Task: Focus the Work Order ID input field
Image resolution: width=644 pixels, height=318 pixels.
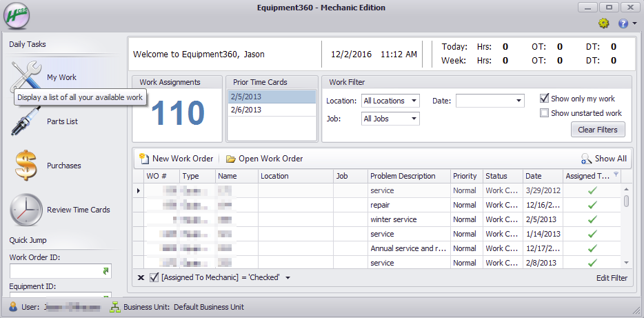Action: [x=61, y=271]
